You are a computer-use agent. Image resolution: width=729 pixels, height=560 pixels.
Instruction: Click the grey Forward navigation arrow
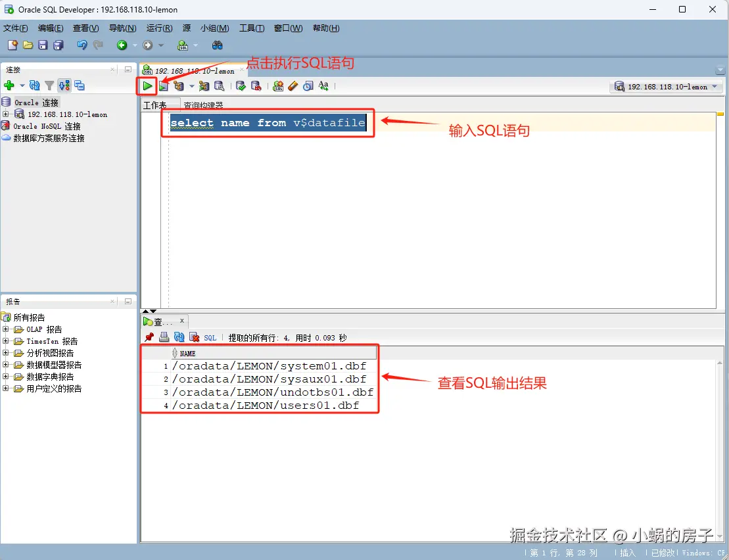[x=148, y=45]
